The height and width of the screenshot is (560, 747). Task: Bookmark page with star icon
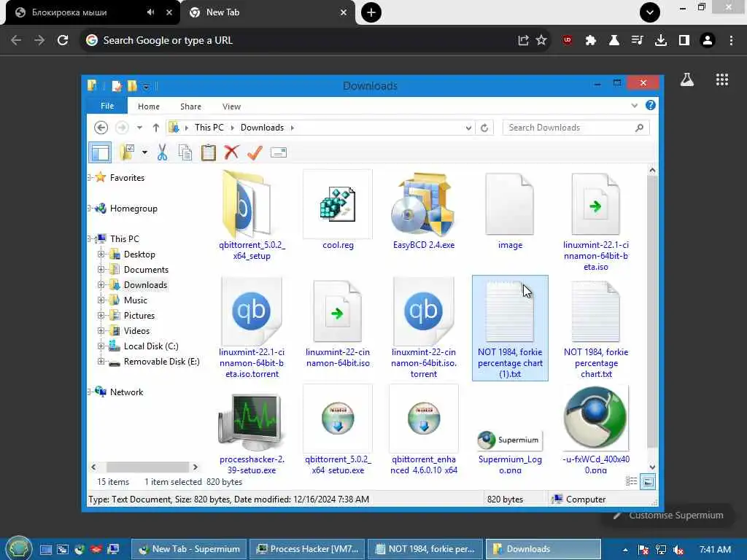pos(541,40)
